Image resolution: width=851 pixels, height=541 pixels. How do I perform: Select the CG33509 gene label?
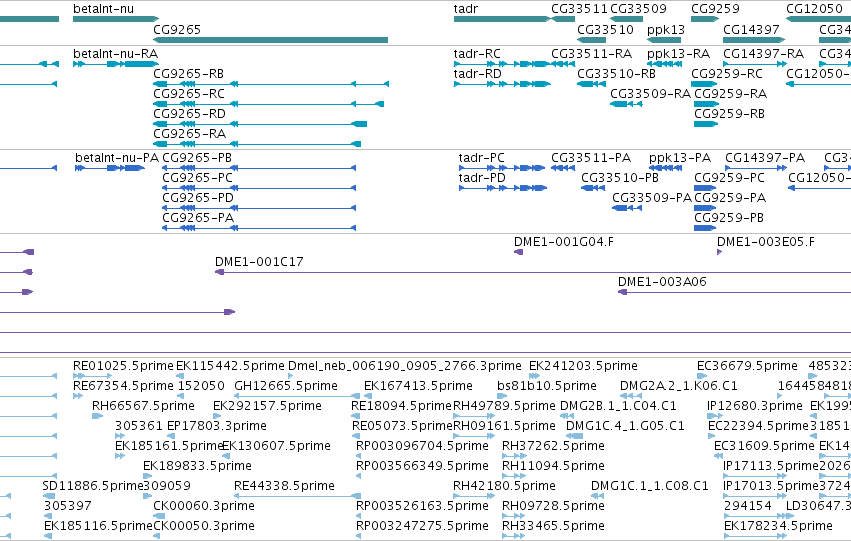pyautogui.click(x=638, y=9)
